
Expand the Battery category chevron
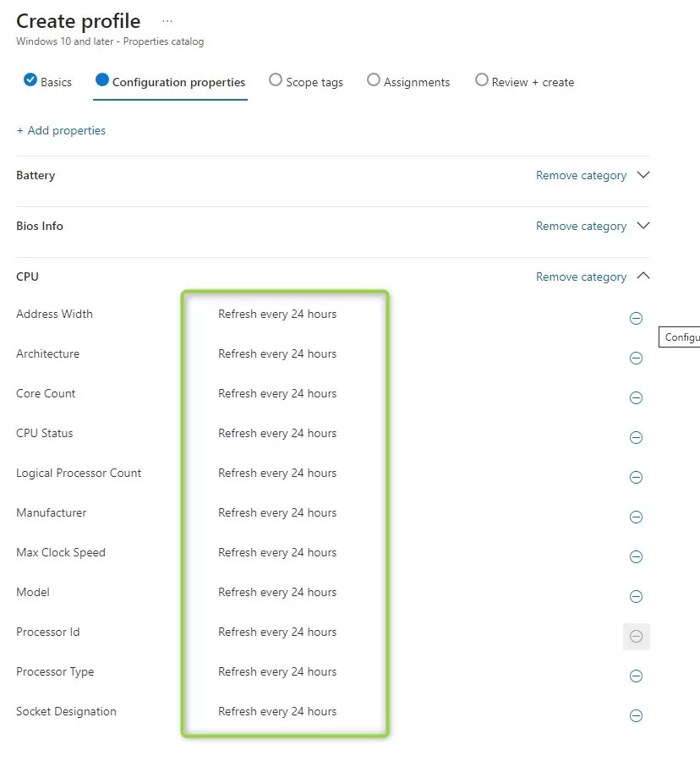pos(643,175)
